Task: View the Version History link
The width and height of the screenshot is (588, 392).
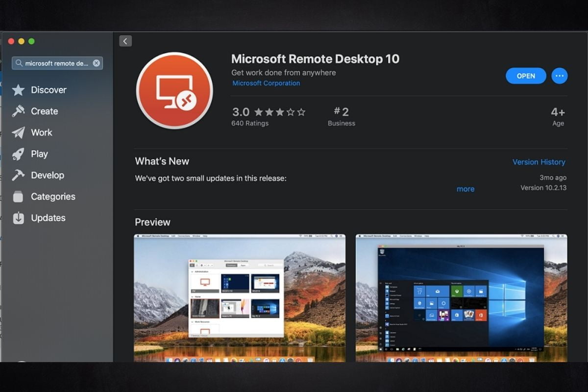Action: (x=539, y=162)
